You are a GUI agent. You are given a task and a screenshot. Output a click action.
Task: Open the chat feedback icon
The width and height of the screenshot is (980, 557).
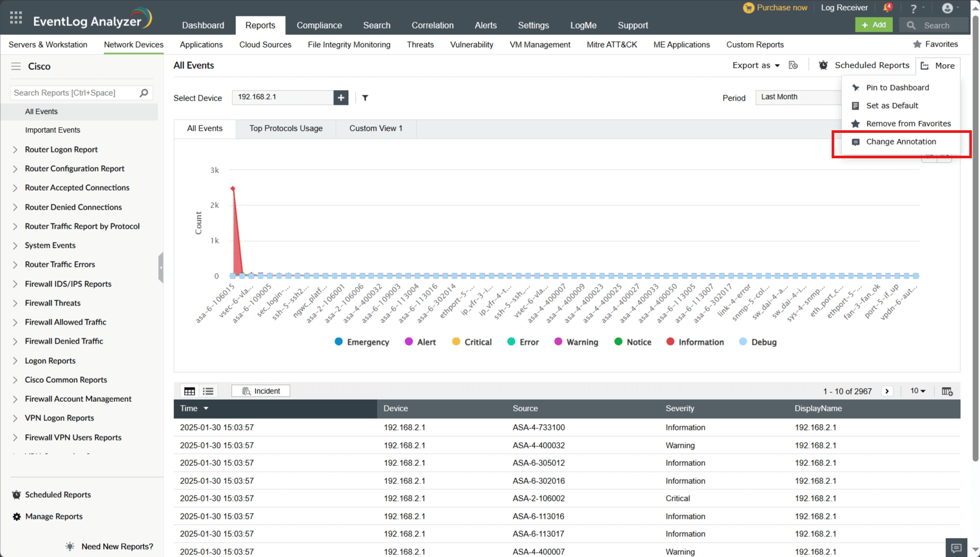point(956,547)
